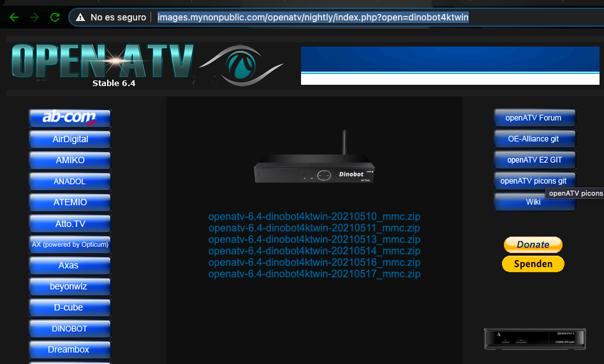Reload the page with refresh icon
The width and height of the screenshot is (604, 364).
click(55, 17)
